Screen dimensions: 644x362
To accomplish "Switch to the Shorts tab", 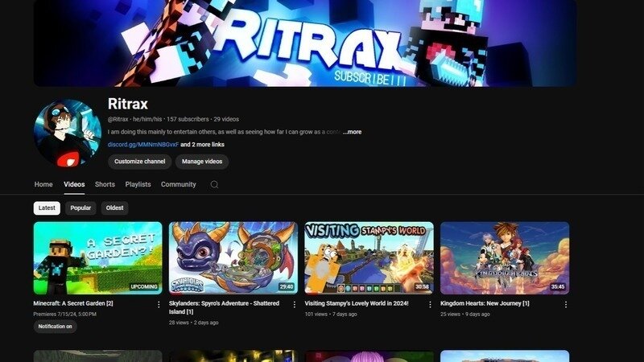I will (x=105, y=184).
